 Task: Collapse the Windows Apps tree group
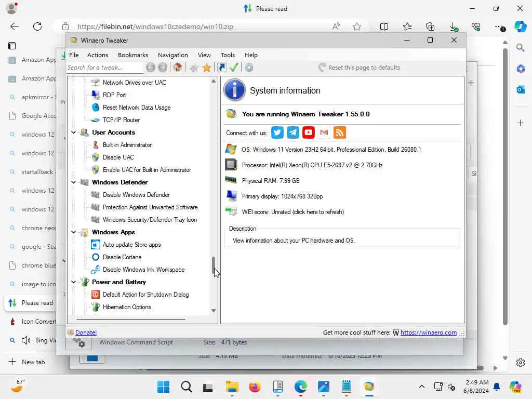(x=73, y=232)
